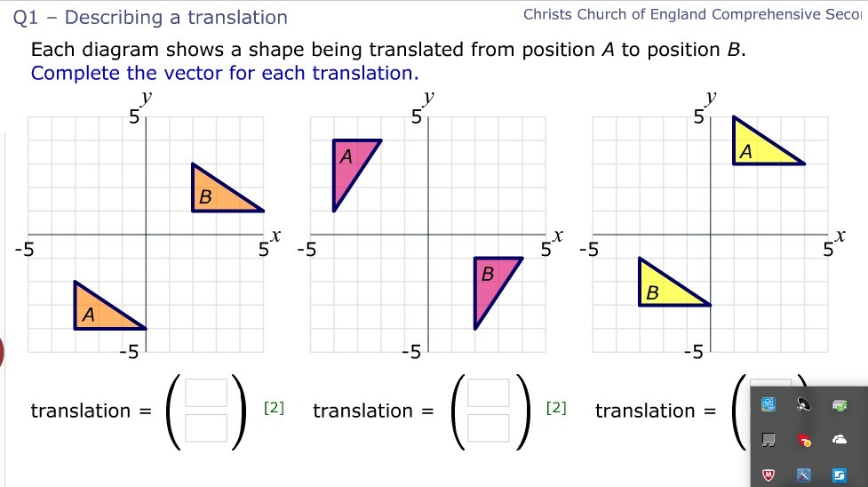Click the top vector box of orange translation
868x487 pixels.
point(206,393)
